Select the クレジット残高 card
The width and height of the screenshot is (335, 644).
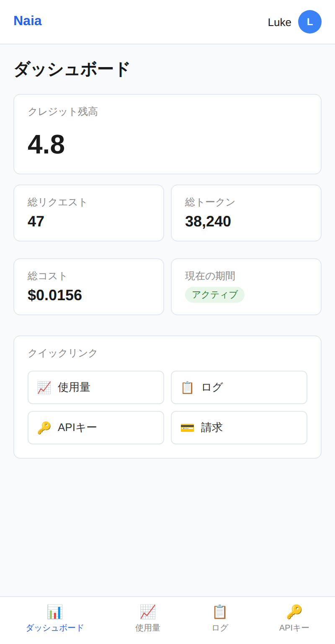coord(167,134)
